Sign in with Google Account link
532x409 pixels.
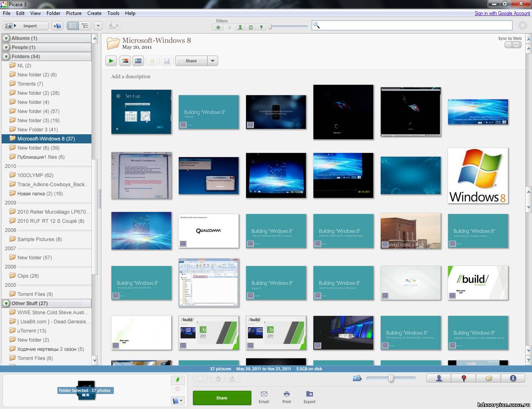tap(502, 13)
